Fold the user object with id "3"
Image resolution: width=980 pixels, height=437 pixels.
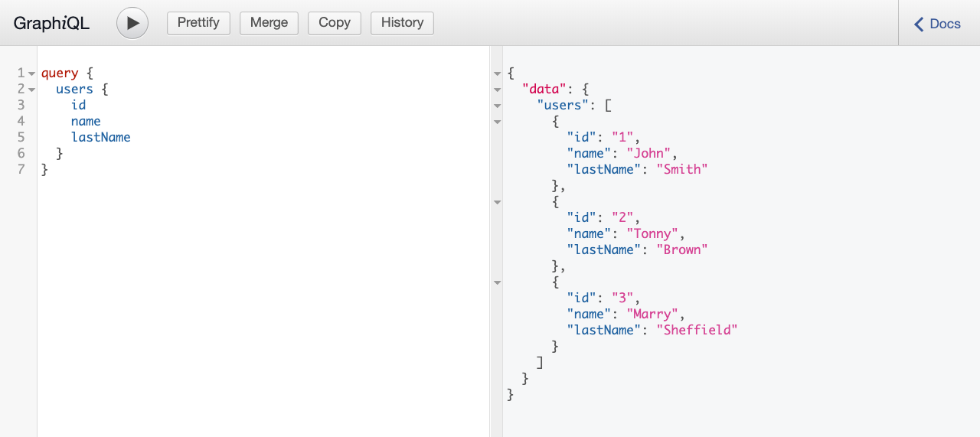tap(497, 282)
